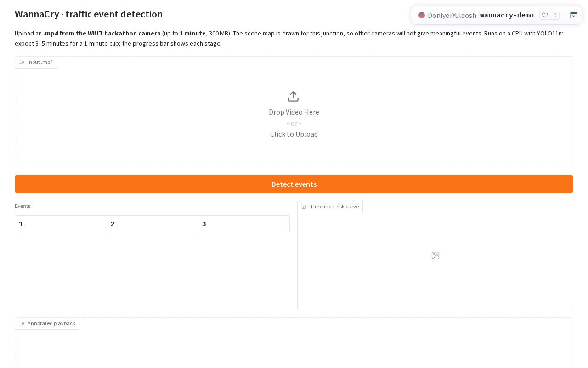The height and width of the screenshot is (368, 588).
Task: Click the bold '.mp4 from the WIUT hackathon camera' text
Action: 102,33
